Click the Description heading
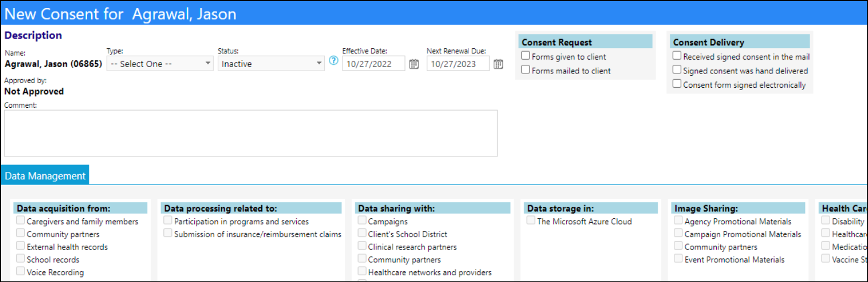The image size is (868, 282). (x=33, y=35)
